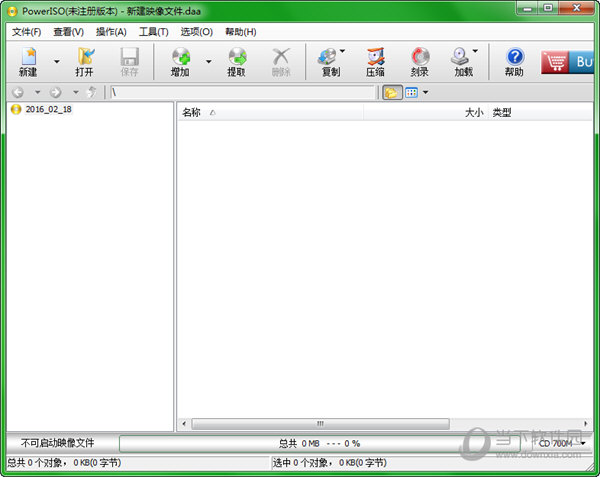
Task: Click the horizontal scrollbar thumb
Action: pos(320,423)
